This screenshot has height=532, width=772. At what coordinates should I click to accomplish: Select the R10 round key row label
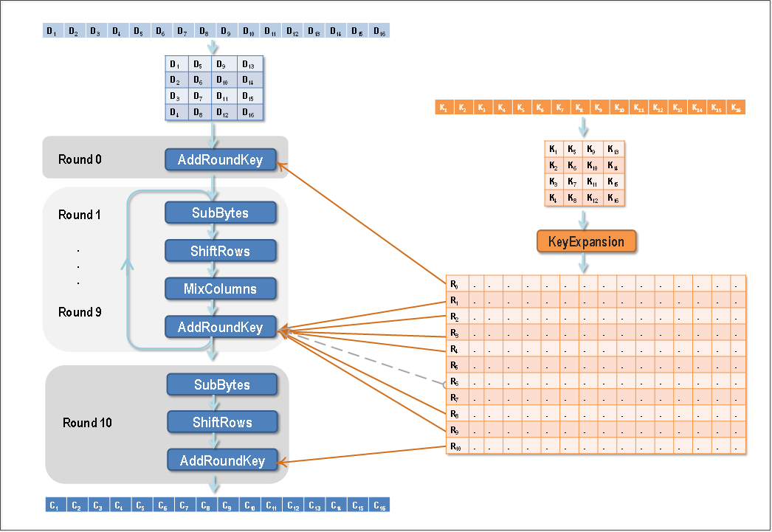(x=457, y=446)
